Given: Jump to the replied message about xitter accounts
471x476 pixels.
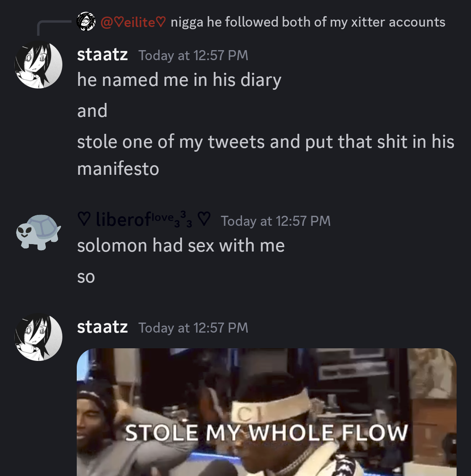Looking at the screenshot, I should 307,22.
